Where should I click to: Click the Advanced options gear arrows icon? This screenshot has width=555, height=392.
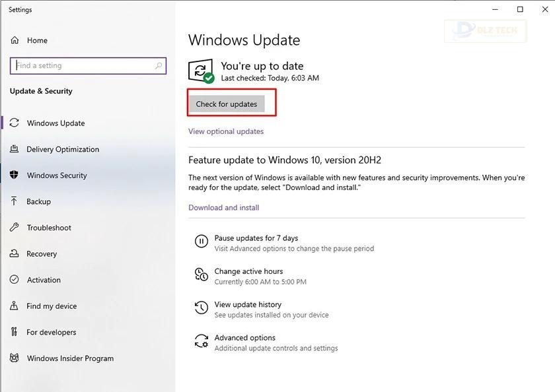tap(202, 341)
